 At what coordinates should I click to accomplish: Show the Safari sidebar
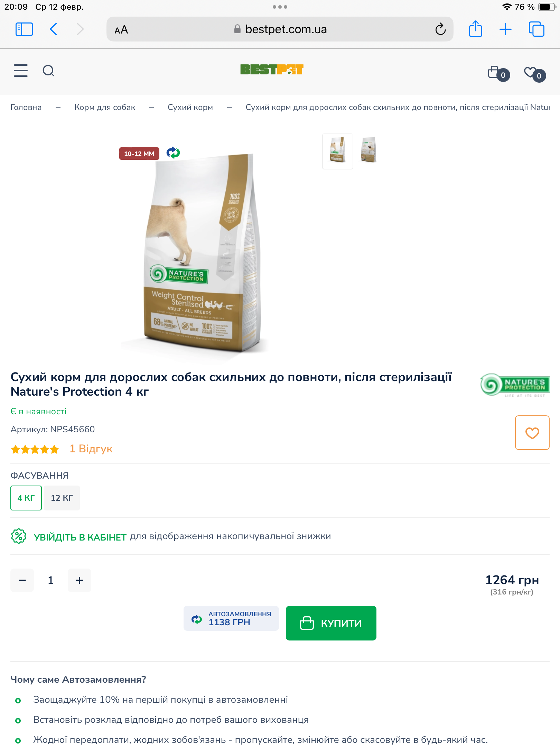[x=24, y=29]
